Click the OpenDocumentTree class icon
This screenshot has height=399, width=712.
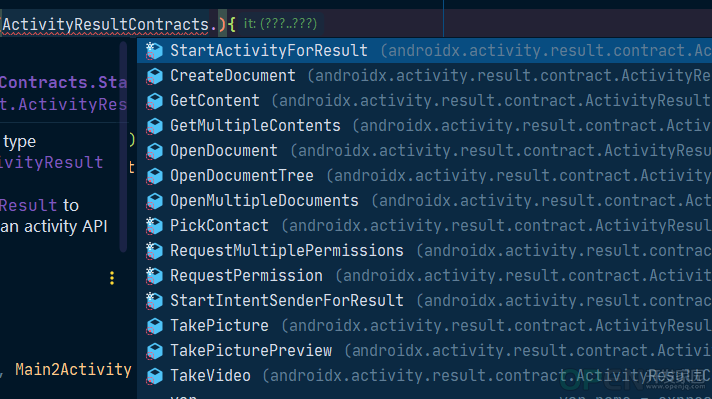(x=154, y=175)
